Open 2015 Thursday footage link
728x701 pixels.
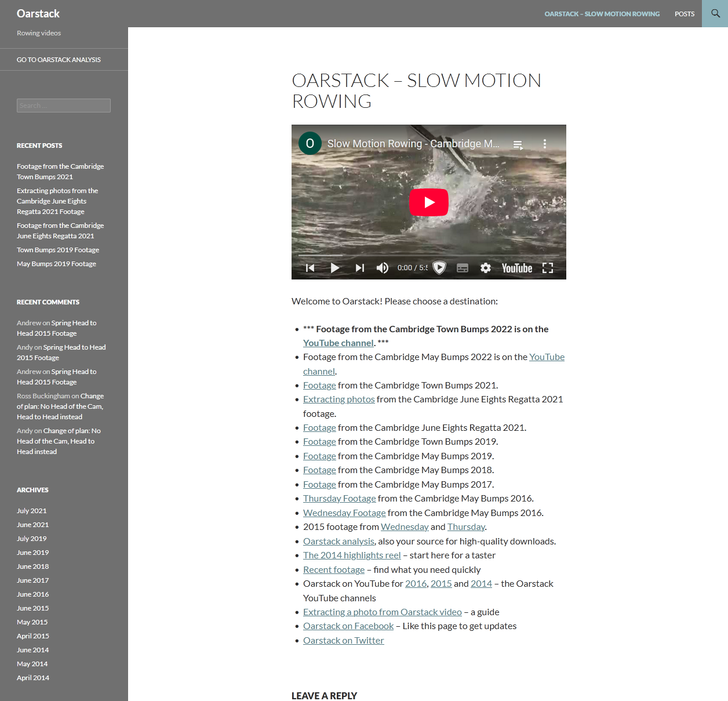pyautogui.click(x=466, y=527)
